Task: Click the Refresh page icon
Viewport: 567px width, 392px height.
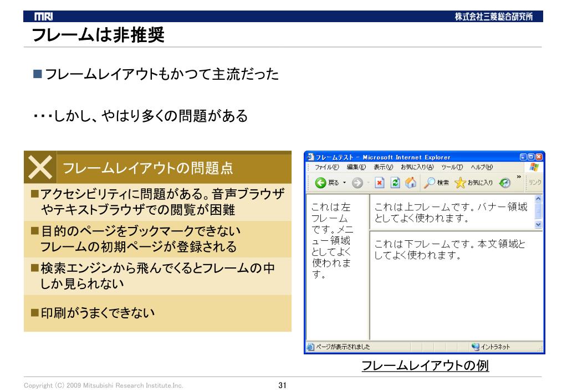Action: [395, 183]
